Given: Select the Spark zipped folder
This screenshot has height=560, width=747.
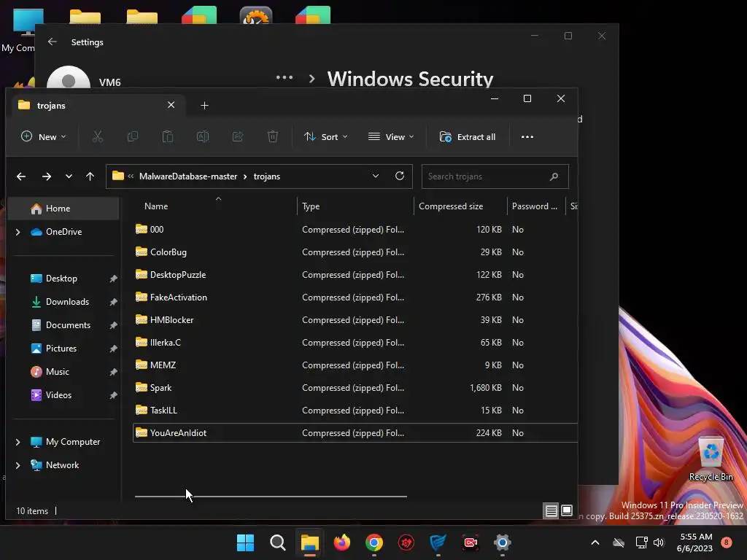Looking at the screenshot, I should pyautogui.click(x=355, y=388).
